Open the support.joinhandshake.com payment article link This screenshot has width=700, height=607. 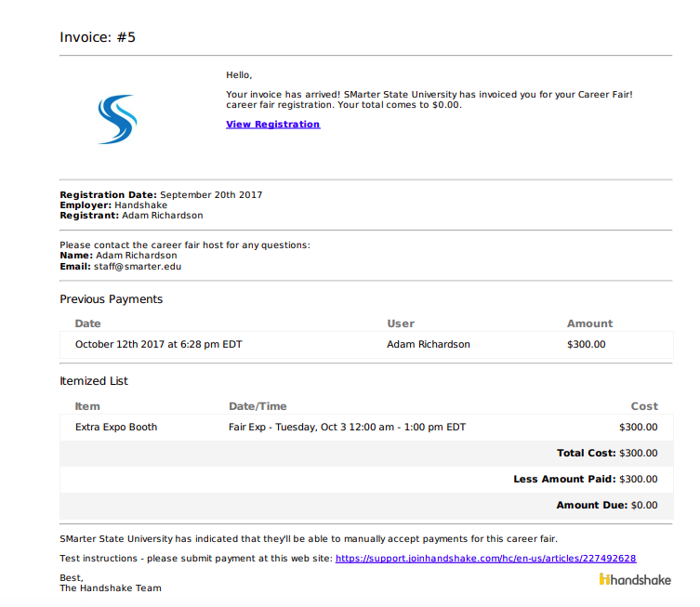coord(485,559)
